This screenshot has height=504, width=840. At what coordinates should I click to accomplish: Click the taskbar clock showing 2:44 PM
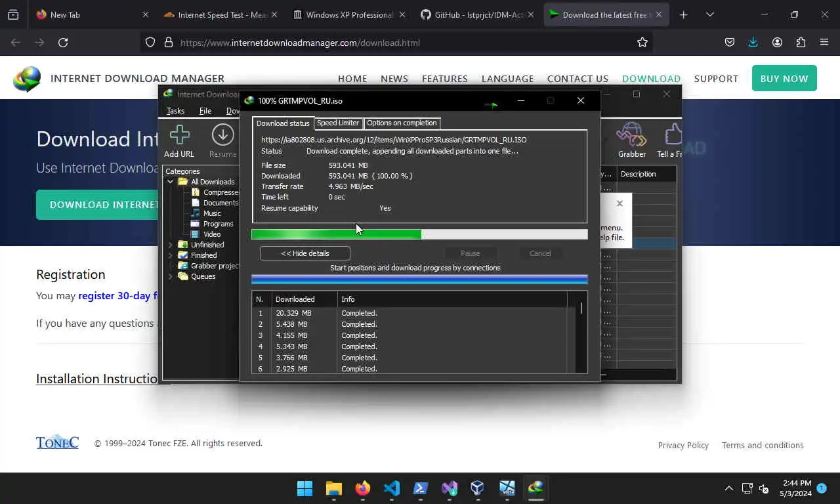pyautogui.click(x=795, y=488)
